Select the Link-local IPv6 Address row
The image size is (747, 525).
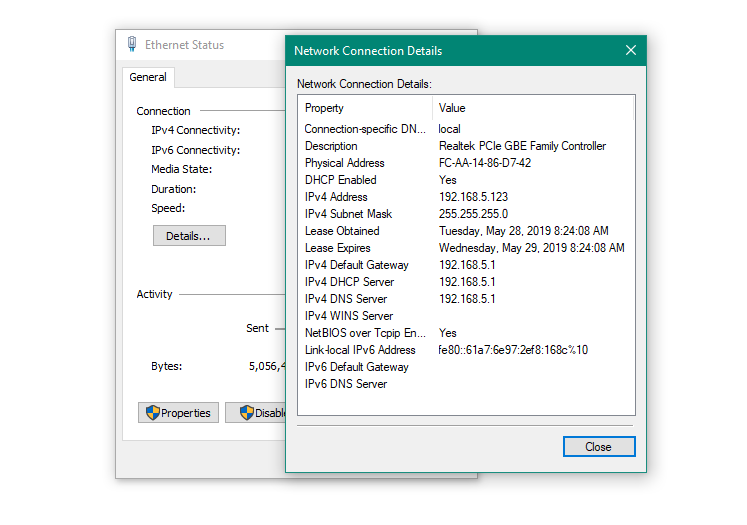pyautogui.click(x=360, y=350)
